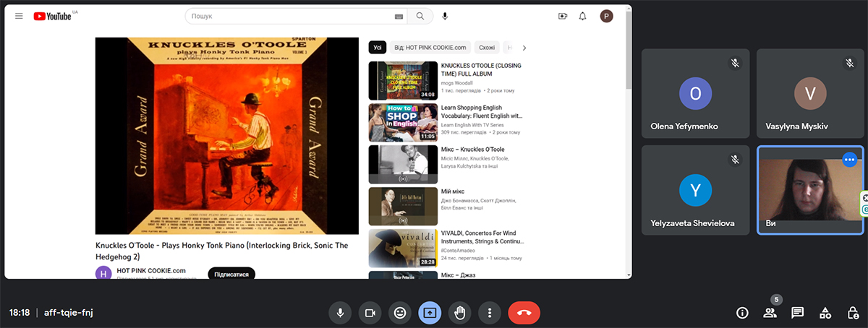Start voice search with microphone icon
868x328 pixels.
coord(445,16)
